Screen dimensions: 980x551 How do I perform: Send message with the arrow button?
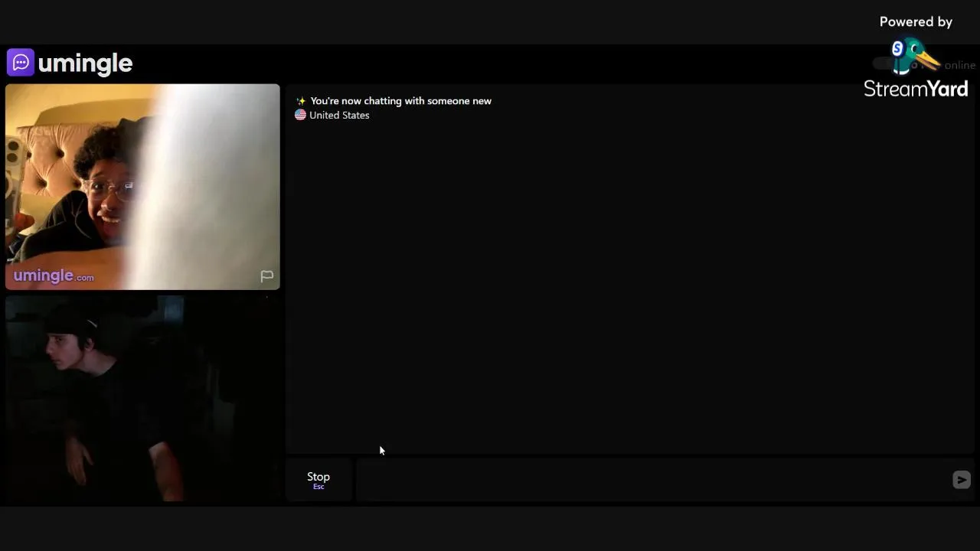click(x=962, y=480)
